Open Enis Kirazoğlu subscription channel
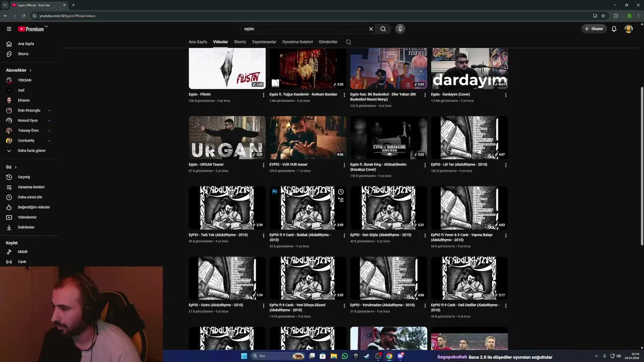 coord(29,110)
